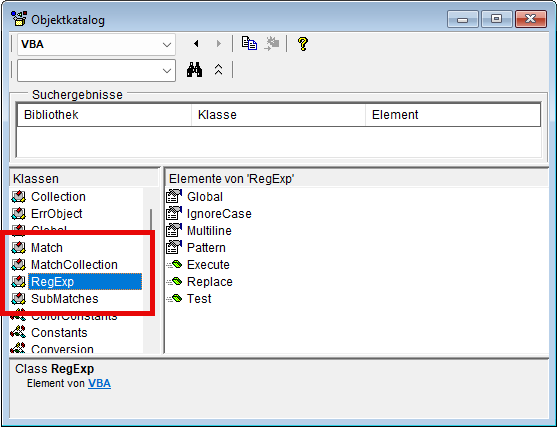
Task: Select the IgnoreCase property member
Action: (219, 214)
